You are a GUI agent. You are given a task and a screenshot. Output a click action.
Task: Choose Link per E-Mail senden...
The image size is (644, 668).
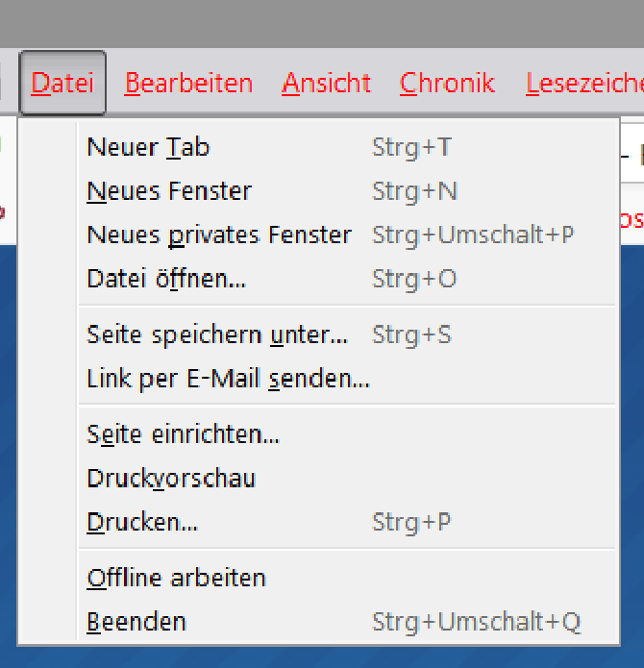[228, 380]
